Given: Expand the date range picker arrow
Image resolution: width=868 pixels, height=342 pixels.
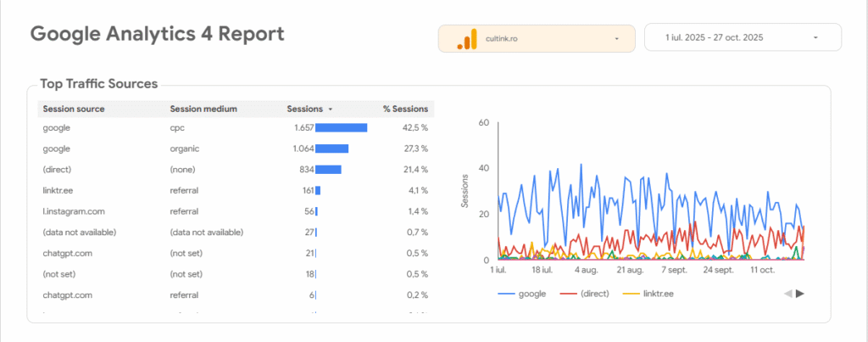Looking at the screenshot, I should point(815,38).
